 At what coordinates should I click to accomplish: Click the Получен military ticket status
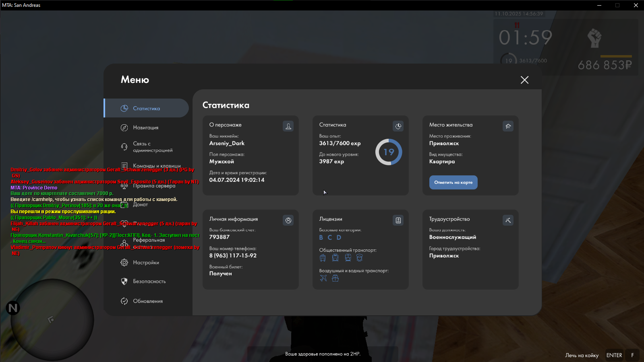pyautogui.click(x=221, y=274)
